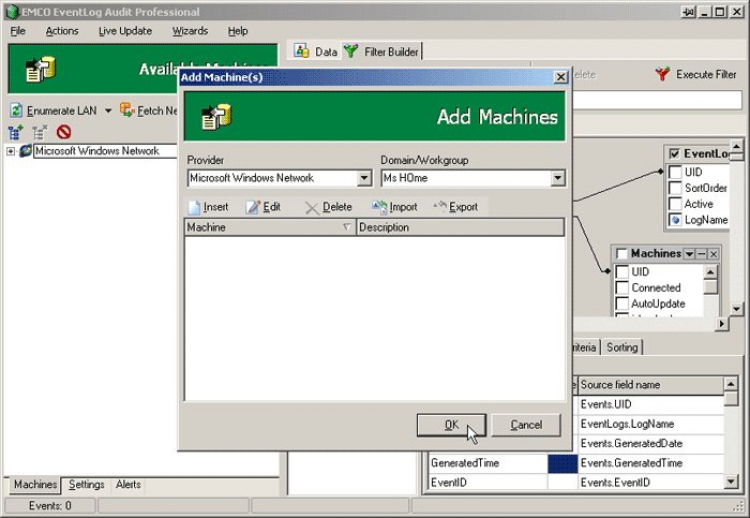
Task: Open the Provider dropdown
Action: [364, 178]
